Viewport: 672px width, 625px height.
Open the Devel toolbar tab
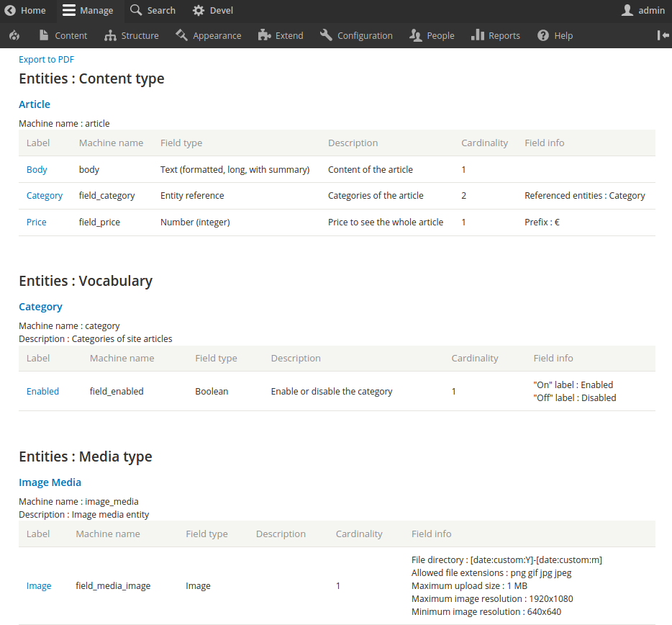[213, 11]
